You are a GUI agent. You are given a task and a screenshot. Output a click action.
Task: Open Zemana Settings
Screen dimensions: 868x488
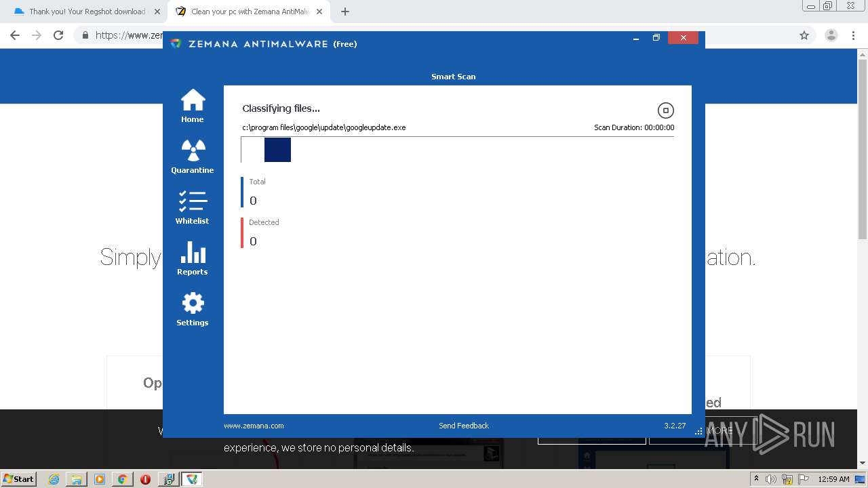[193, 309]
